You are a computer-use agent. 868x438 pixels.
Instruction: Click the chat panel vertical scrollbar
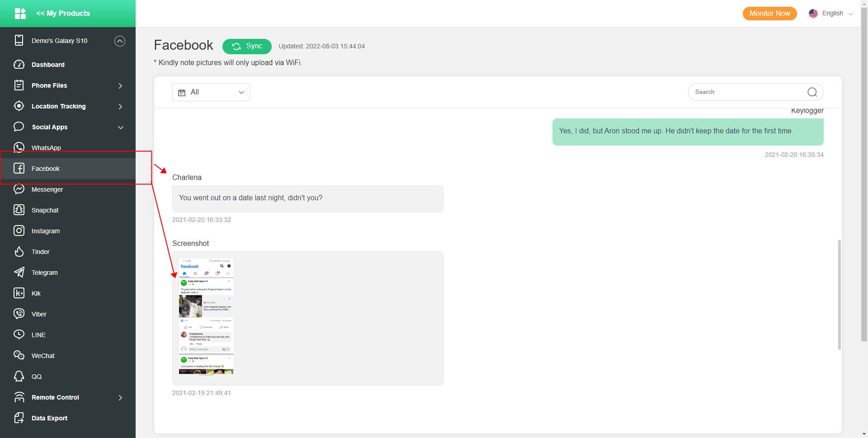pyautogui.click(x=840, y=295)
